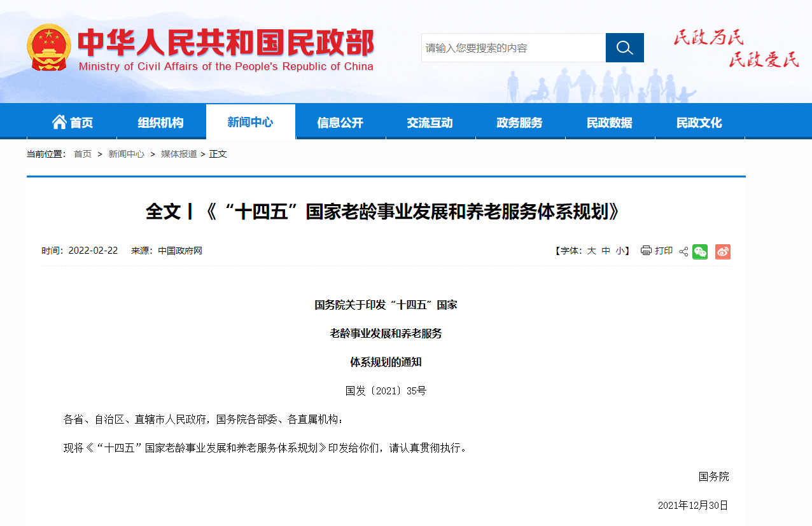Image resolution: width=812 pixels, height=526 pixels.
Task: Switch to the 新闻中心 tab
Action: [x=250, y=121]
